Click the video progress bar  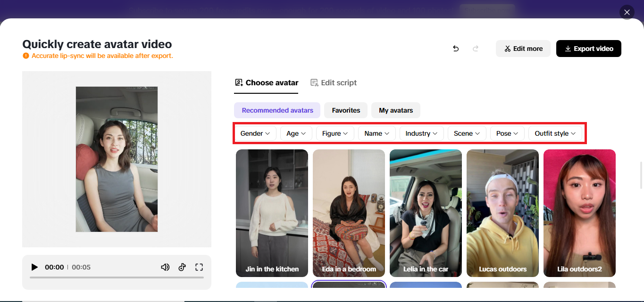[x=117, y=278]
